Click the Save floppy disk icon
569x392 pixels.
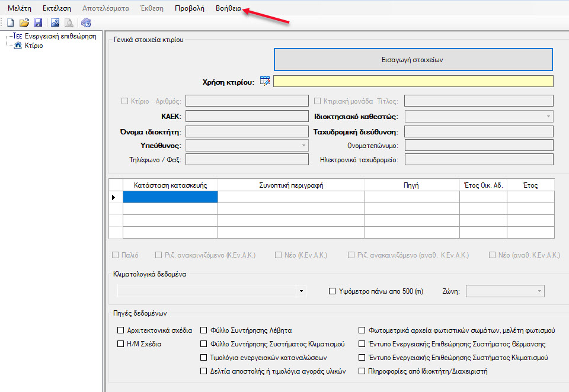click(38, 23)
